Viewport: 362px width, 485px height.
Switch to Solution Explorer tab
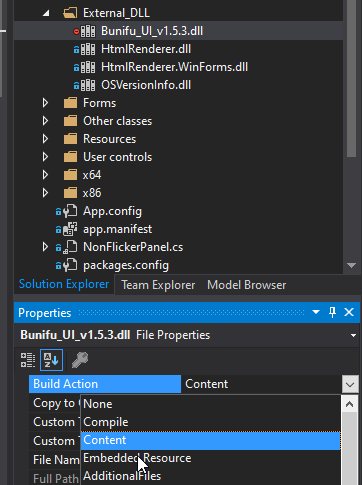pyautogui.click(x=64, y=284)
